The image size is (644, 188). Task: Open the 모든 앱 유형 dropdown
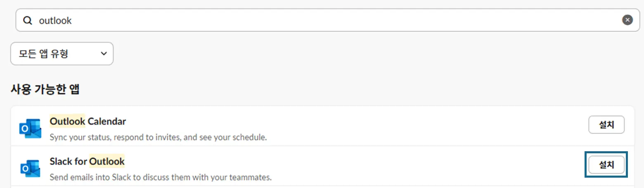tap(62, 54)
